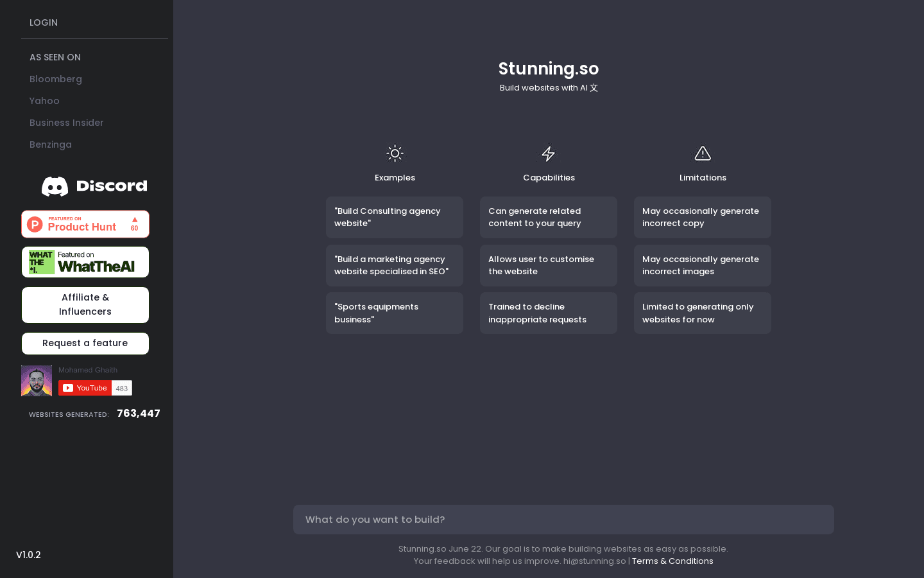The height and width of the screenshot is (578, 924).
Task: Open the Benzinga sidebar link
Action: click(51, 144)
